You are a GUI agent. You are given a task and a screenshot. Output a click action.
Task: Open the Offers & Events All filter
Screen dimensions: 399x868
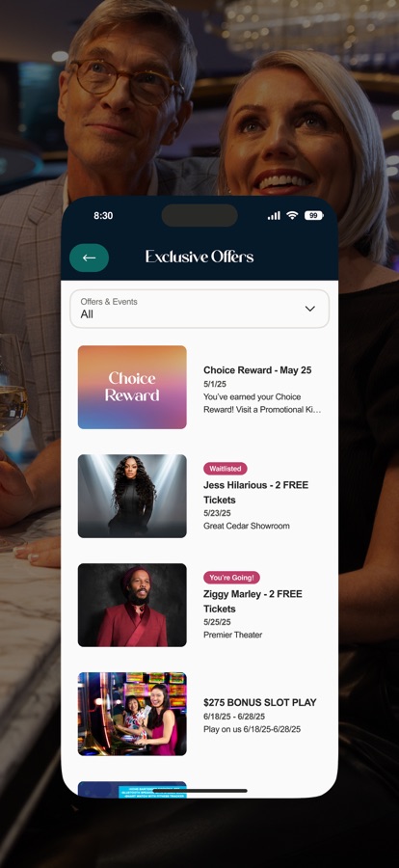199,309
